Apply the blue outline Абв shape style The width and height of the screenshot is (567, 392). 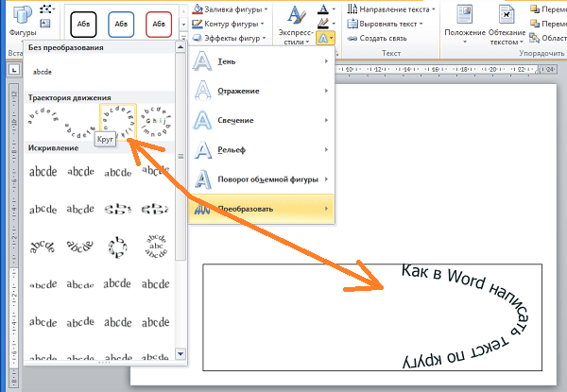click(x=121, y=25)
